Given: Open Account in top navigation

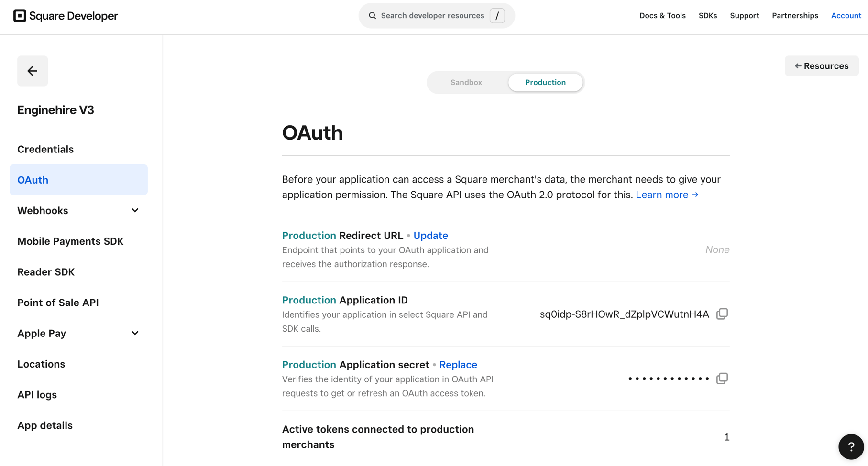Looking at the screenshot, I should (846, 16).
